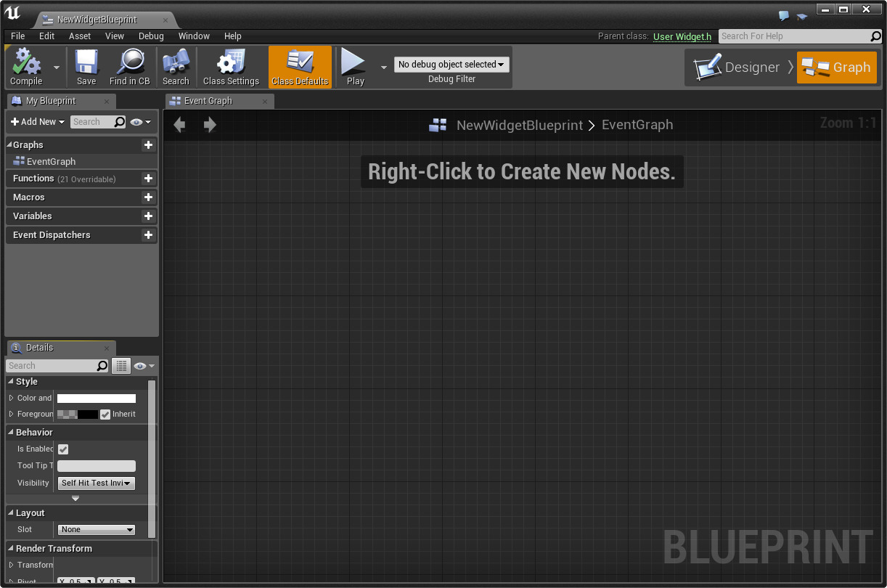Click the Add New button
Viewport: 887px width, 588px height.
pyautogui.click(x=38, y=122)
